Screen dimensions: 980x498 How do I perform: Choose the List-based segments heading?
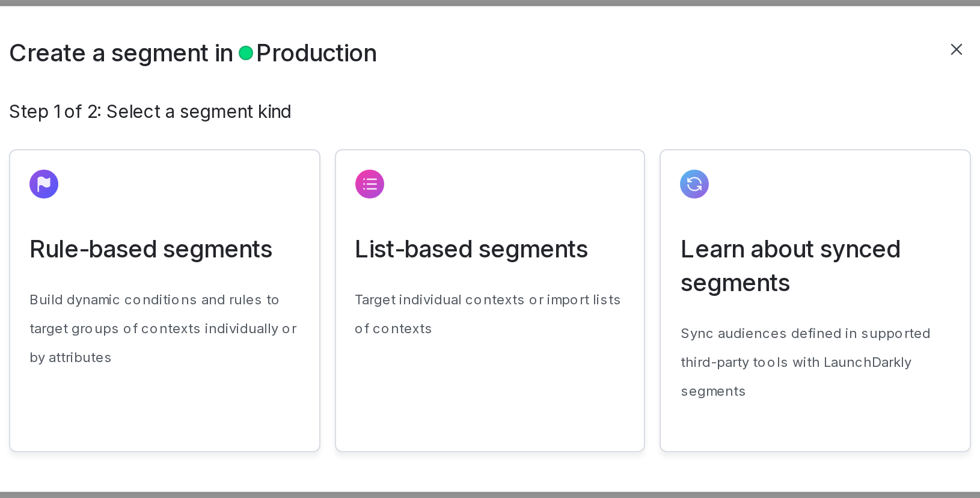(471, 249)
